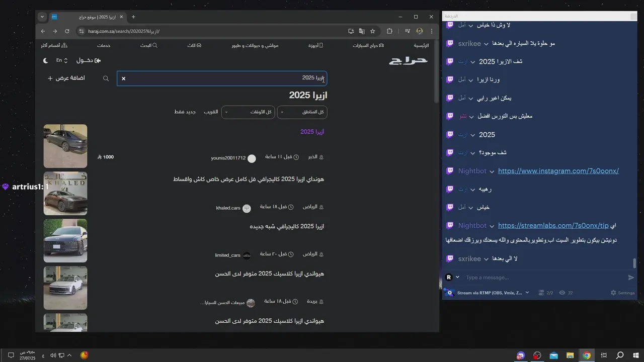
Task: Bookmark this page with the star icon
Action: coord(373,31)
